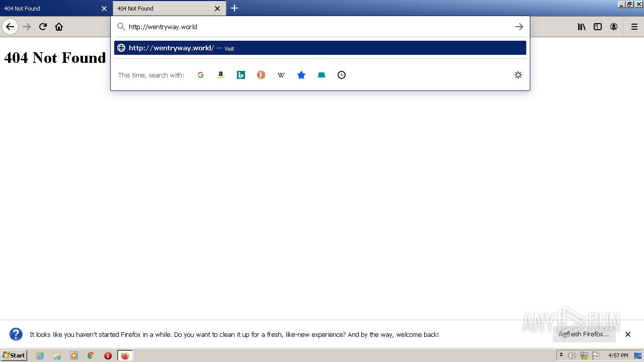The image size is (644, 362).
Task: Search in Bookmarks using star icon
Action: [x=301, y=75]
